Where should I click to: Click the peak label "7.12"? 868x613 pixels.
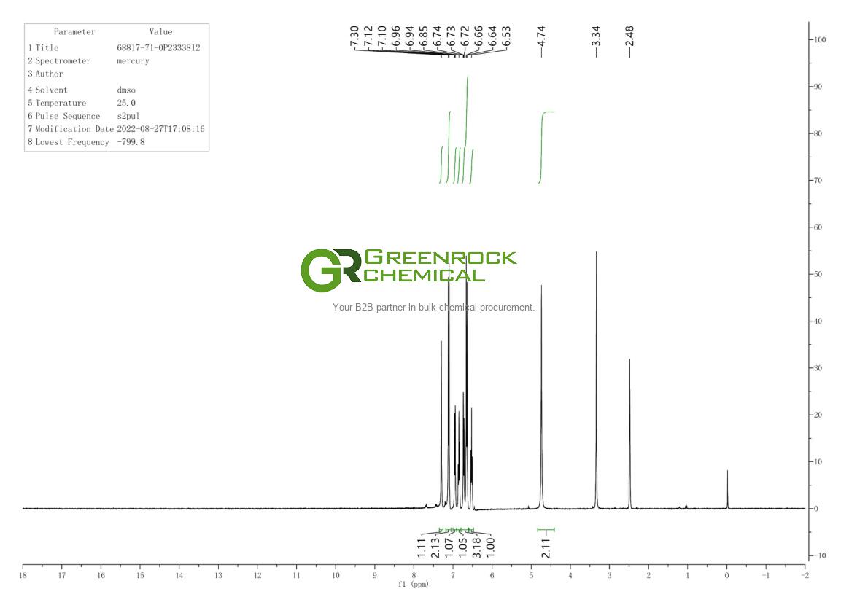pyautogui.click(x=368, y=36)
